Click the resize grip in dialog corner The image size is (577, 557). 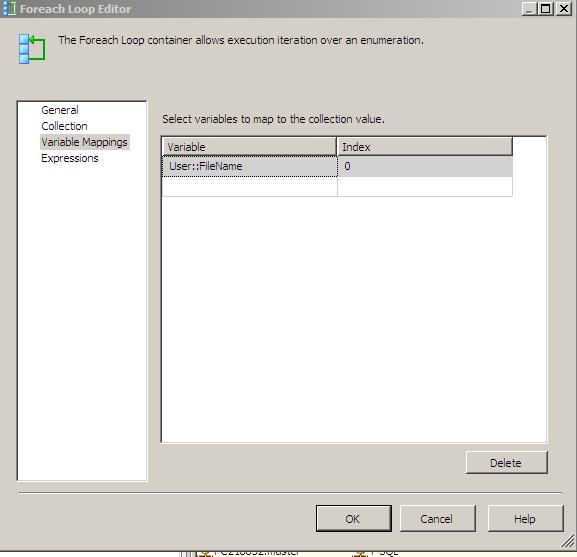568,542
